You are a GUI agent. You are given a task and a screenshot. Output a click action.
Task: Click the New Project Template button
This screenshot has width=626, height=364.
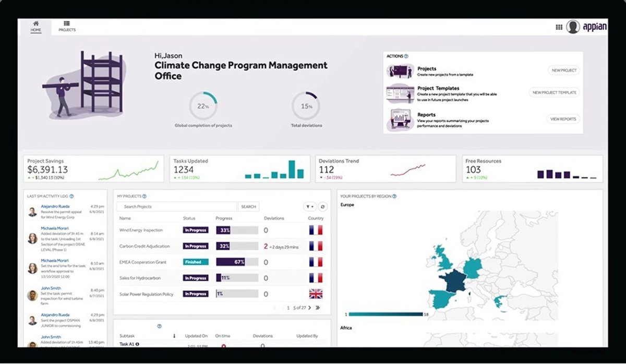(x=554, y=92)
